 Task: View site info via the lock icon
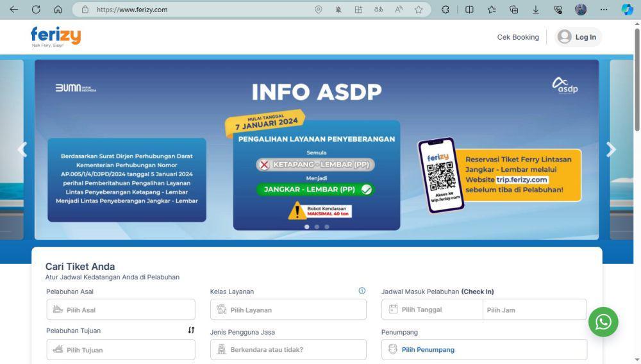tap(85, 10)
